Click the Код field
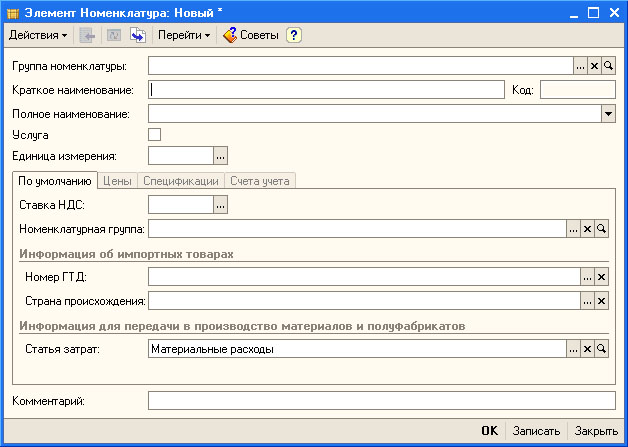The image size is (628, 447). coord(578,90)
